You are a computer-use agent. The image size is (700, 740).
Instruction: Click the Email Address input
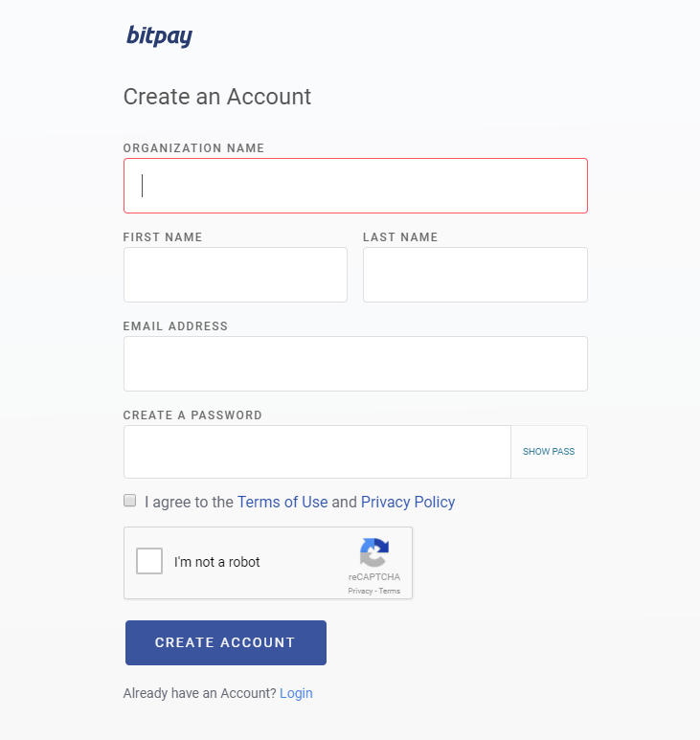(x=355, y=364)
